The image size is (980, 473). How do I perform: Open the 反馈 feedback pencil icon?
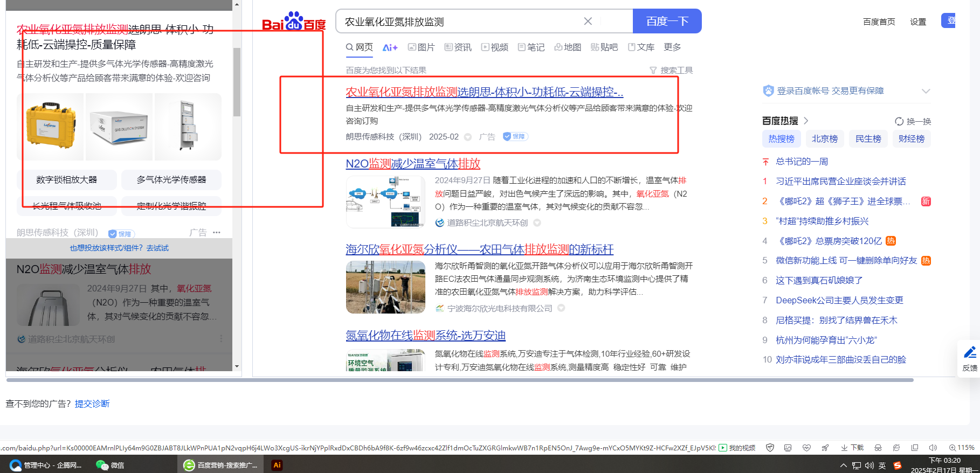tap(970, 352)
